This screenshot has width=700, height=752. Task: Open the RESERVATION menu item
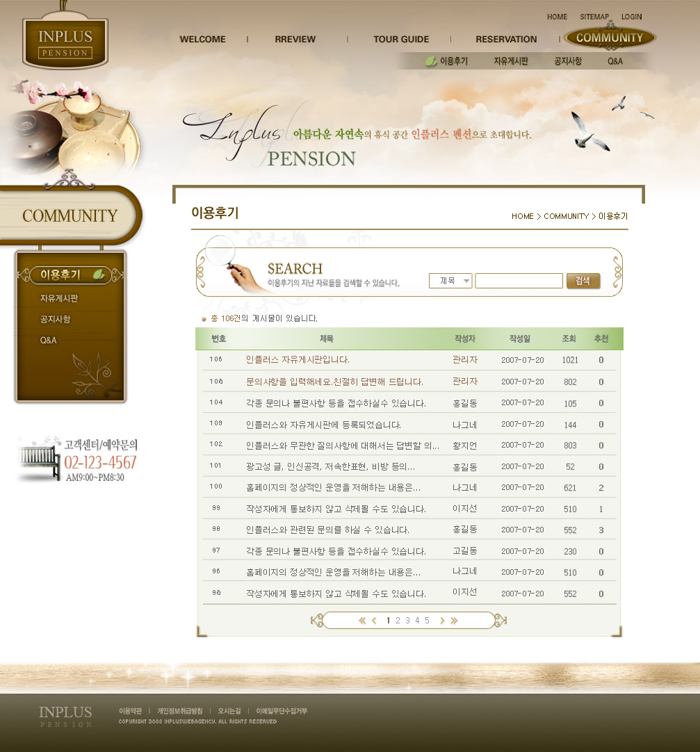[x=506, y=40]
